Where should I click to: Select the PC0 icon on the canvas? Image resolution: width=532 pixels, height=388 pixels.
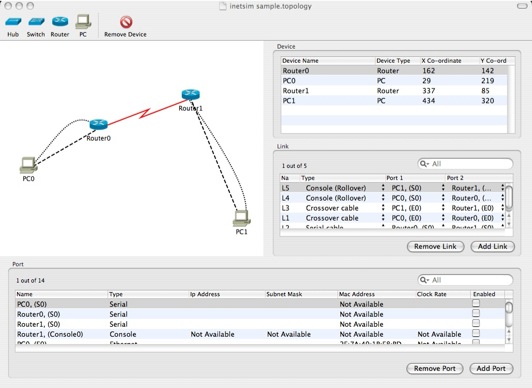click(28, 165)
